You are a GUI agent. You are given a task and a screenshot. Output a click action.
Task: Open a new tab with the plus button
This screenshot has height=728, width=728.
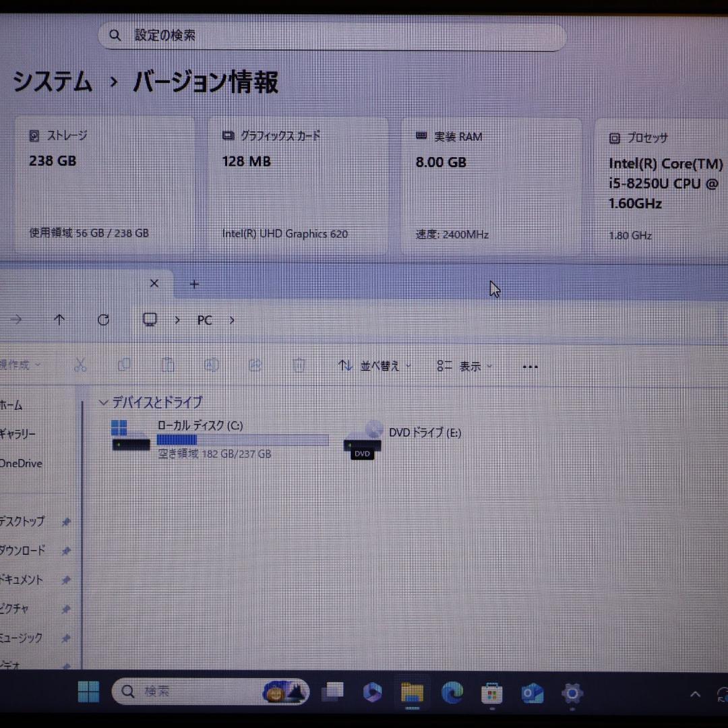[194, 284]
